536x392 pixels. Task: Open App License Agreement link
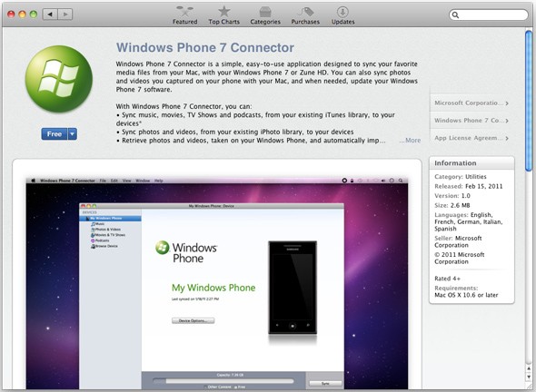[x=471, y=138]
